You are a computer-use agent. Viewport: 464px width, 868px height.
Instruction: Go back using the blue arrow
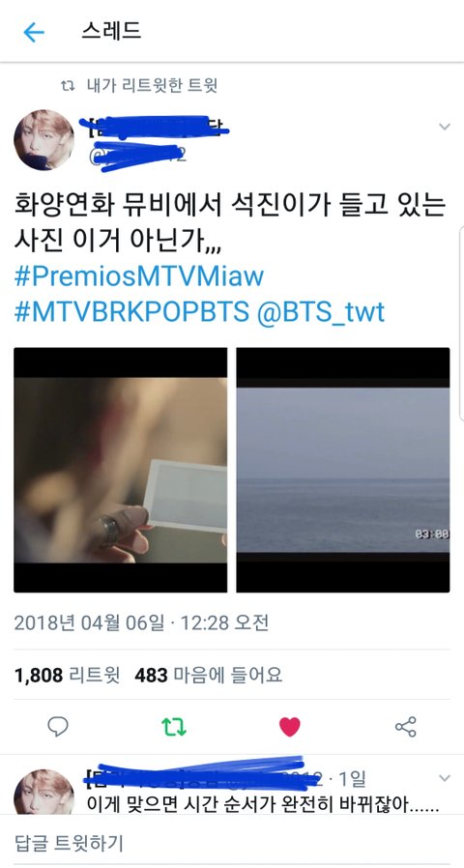click(33, 33)
